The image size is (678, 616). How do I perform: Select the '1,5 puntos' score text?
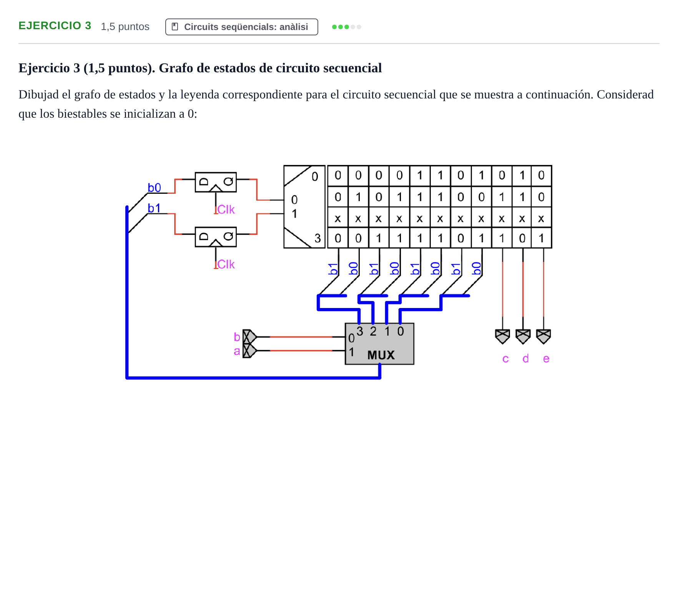(125, 27)
